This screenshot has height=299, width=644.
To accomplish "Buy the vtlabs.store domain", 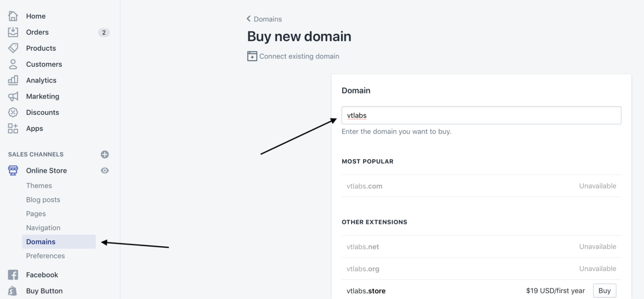I will pos(604,290).
